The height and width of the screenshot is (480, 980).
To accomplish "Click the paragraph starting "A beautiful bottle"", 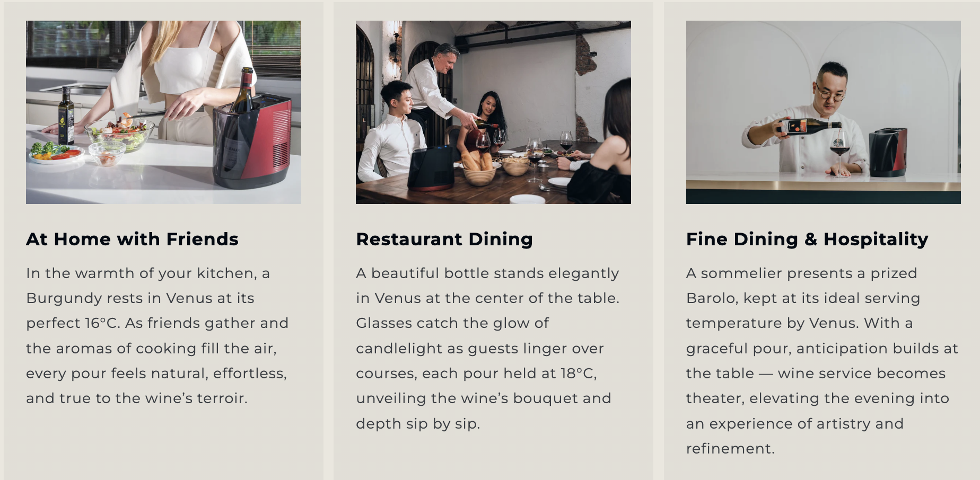I will [487, 348].
